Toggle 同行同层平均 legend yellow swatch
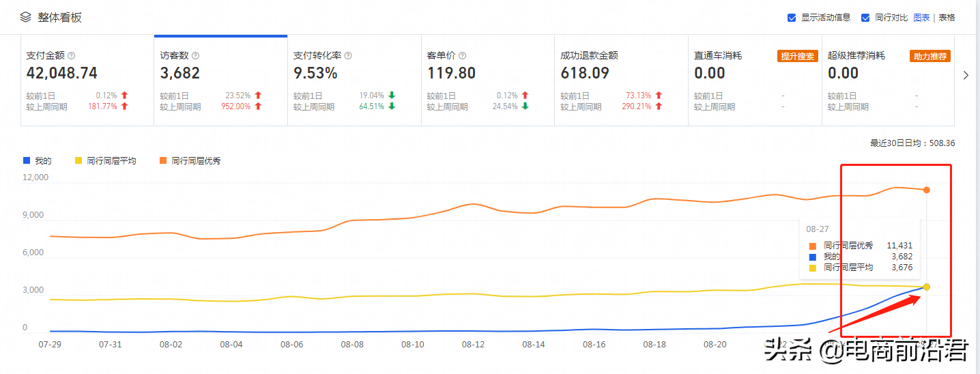Screen dimensions: 980x374 click(78, 160)
